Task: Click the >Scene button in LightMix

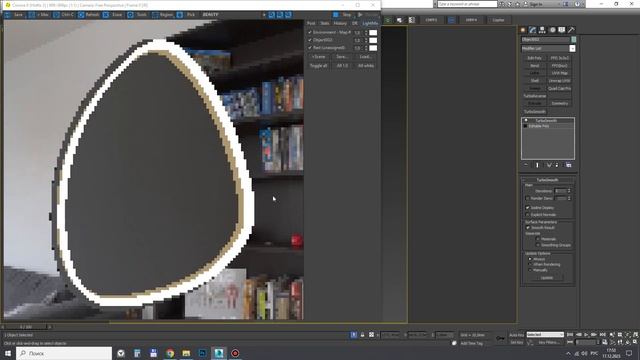Action: pyautogui.click(x=318, y=57)
